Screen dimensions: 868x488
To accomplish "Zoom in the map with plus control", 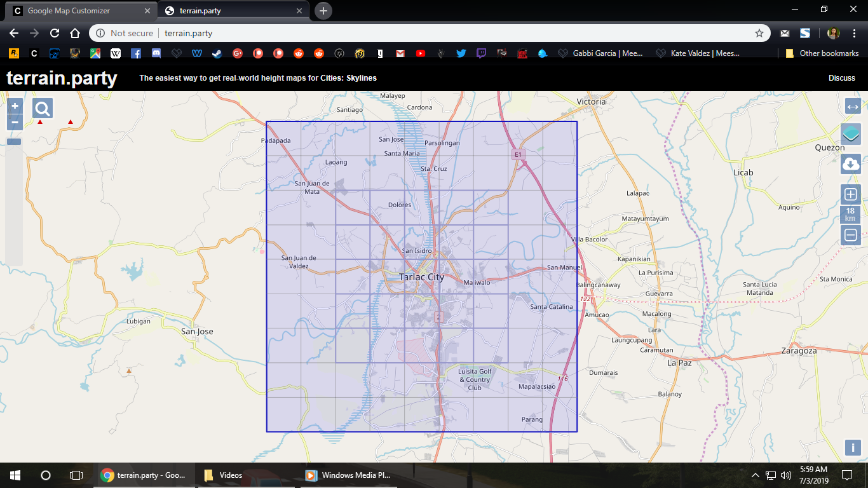I will coord(15,106).
